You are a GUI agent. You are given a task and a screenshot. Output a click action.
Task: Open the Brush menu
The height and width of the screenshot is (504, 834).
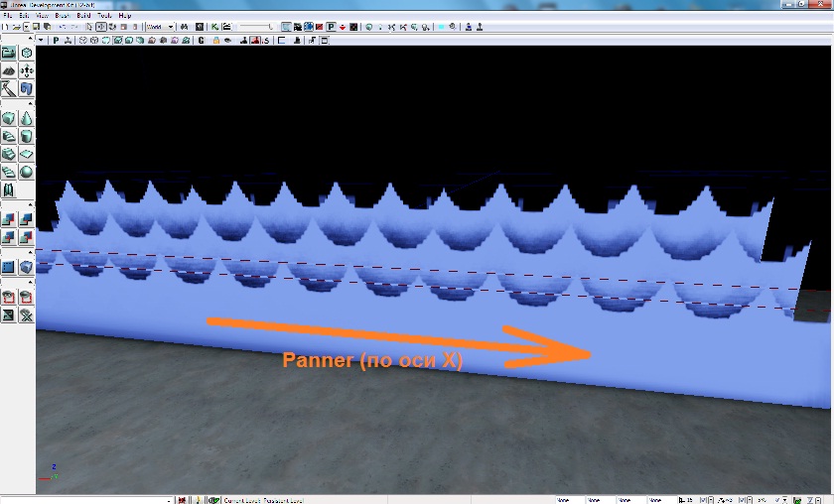[x=63, y=16]
